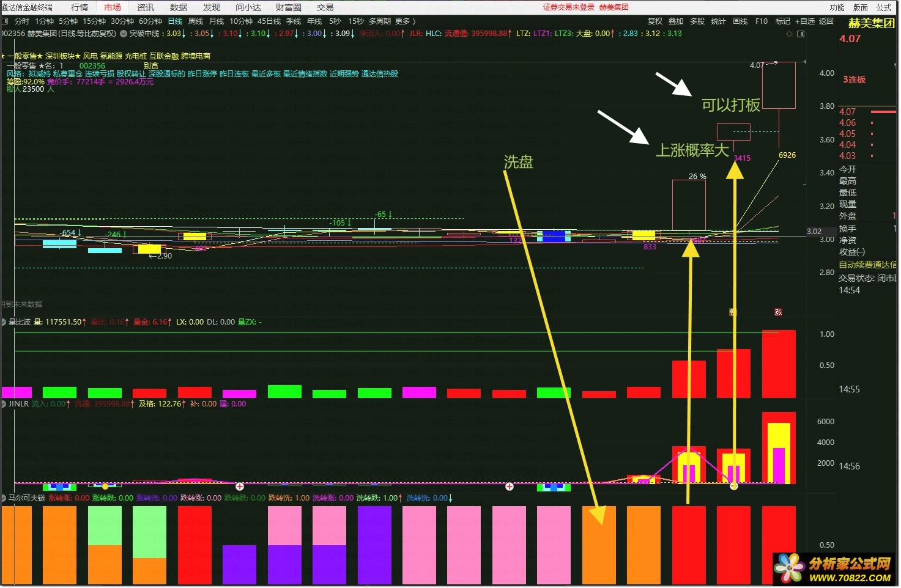Expand the 更多 periods list
This screenshot has height=588, width=901.
point(405,21)
